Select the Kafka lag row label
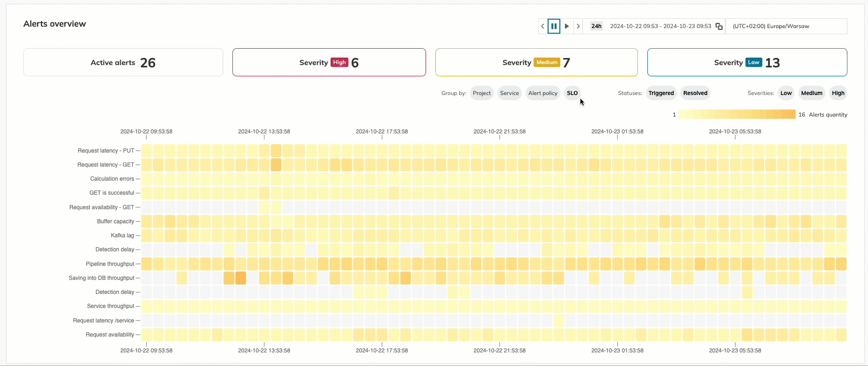 123,235
